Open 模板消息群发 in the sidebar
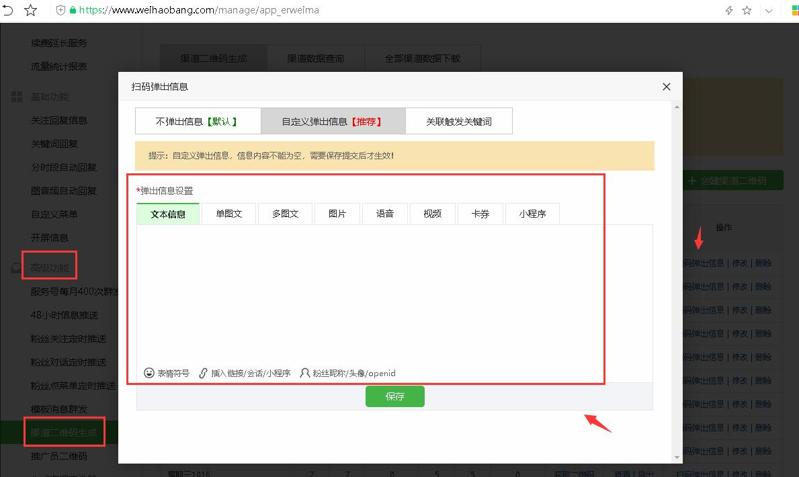Image resolution: width=799 pixels, height=477 pixels. [x=59, y=409]
